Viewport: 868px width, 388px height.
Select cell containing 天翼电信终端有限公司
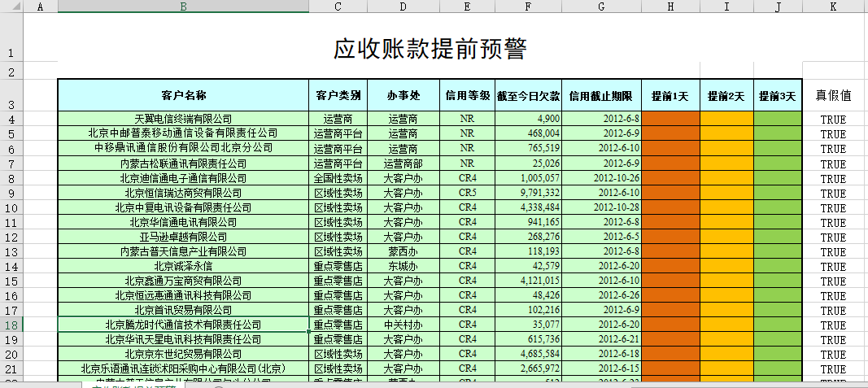pyautogui.click(x=183, y=119)
